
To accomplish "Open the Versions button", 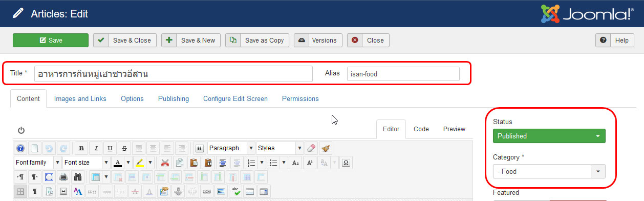I will click(x=318, y=41).
